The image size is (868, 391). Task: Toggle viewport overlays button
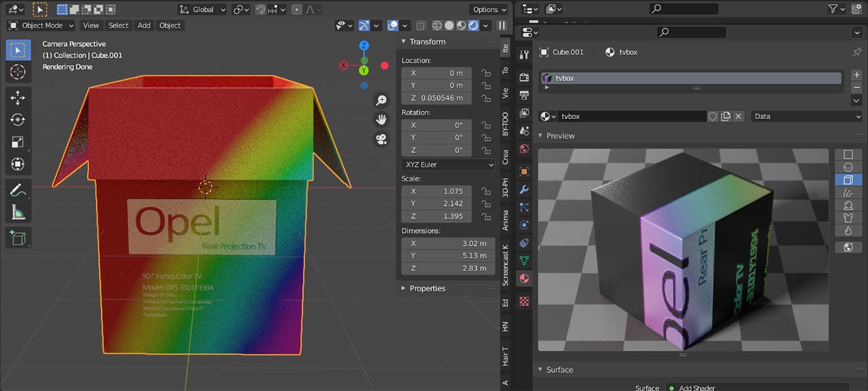click(393, 26)
